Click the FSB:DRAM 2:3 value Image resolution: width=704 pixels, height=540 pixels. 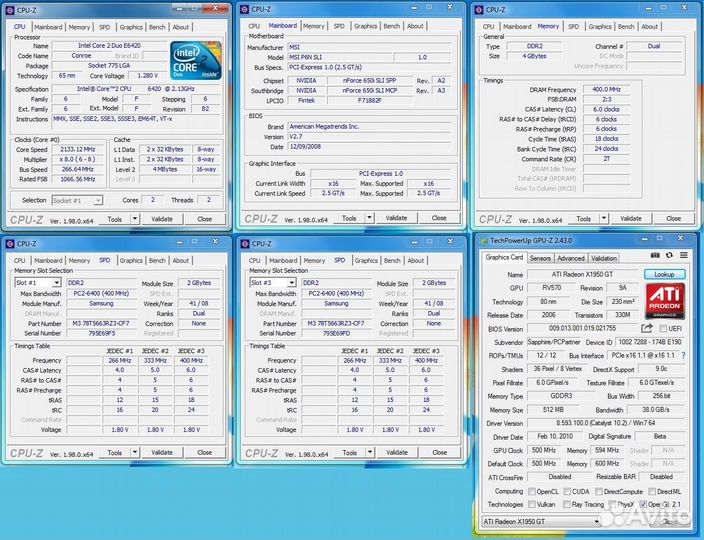click(x=606, y=99)
